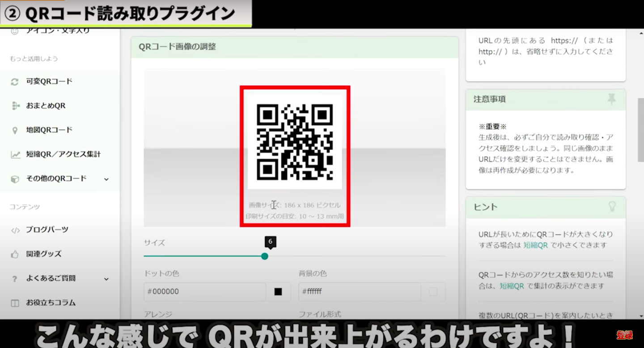Open the 短縮QR link about access counting

tap(512, 286)
